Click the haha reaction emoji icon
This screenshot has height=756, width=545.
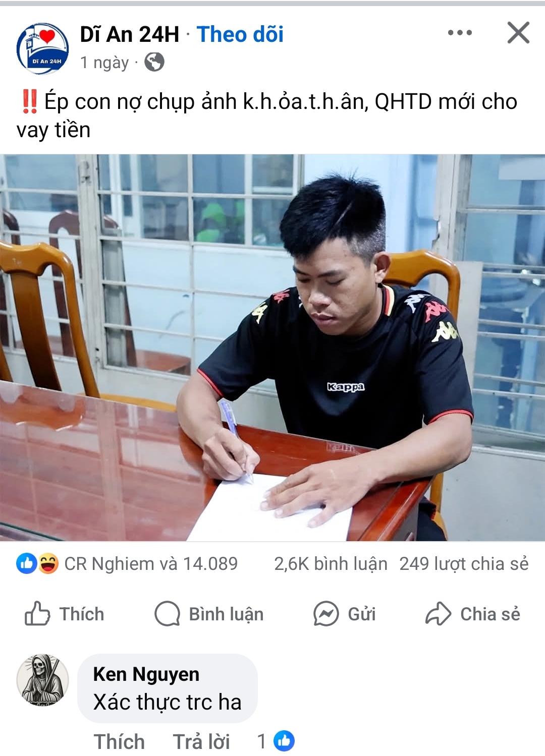(48, 563)
